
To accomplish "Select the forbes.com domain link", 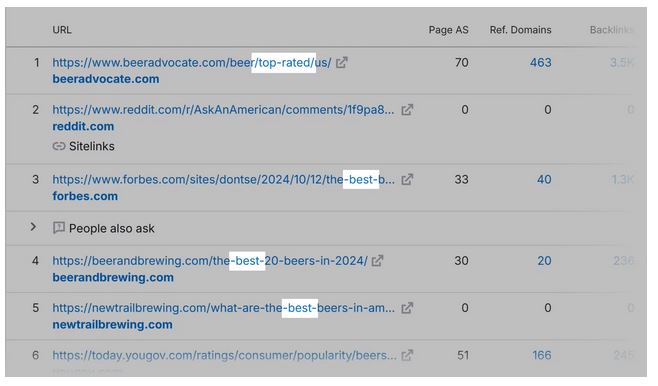I will pyautogui.click(x=85, y=196).
